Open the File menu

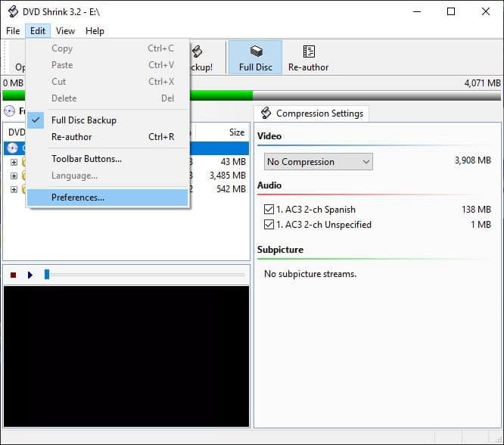point(13,31)
